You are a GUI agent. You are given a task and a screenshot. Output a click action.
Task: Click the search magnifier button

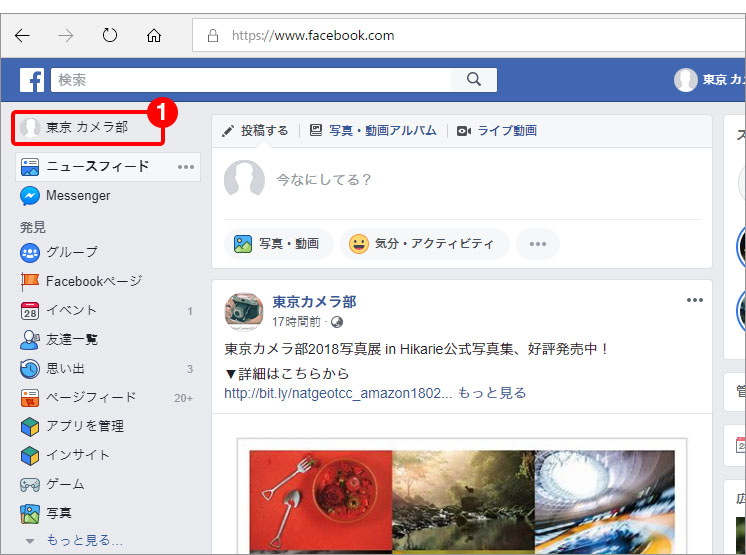pyautogui.click(x=474, y=79)
